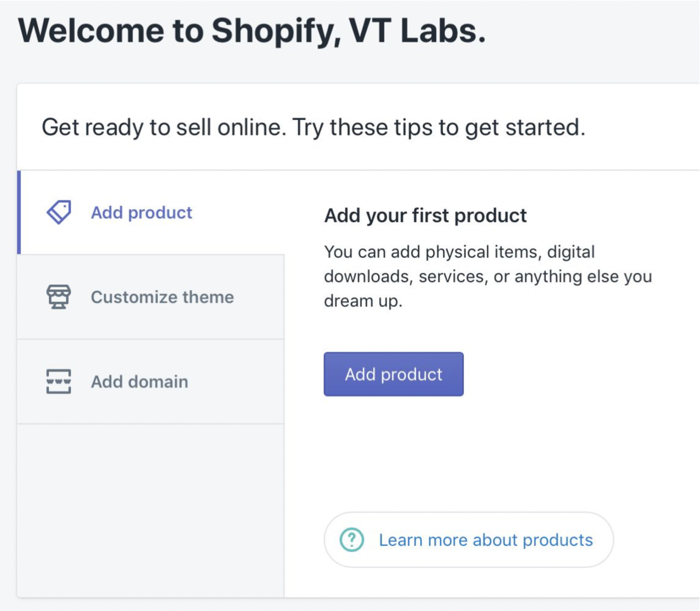Select the browser window icon beside Add domain
Screen dimensions: 700x611
click(x=59, y=382)
